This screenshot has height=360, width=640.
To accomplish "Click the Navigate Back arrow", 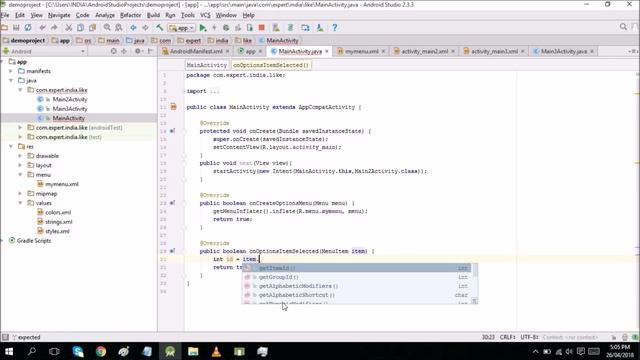I will click(133, 28).
